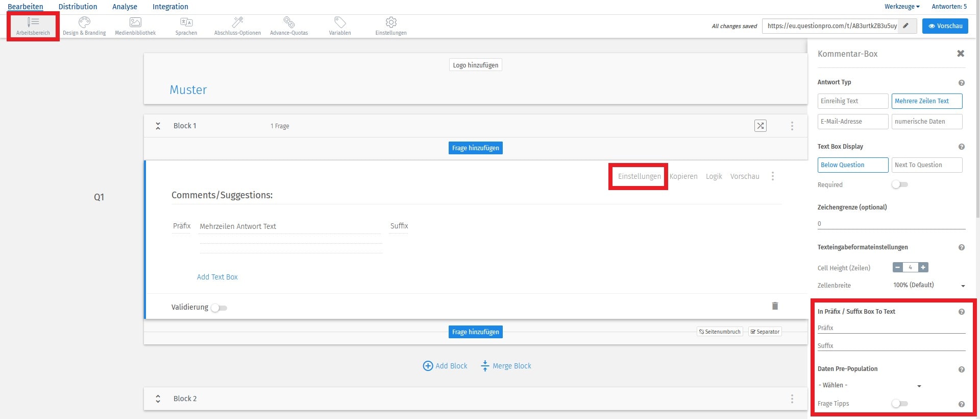Open the question Logik settings

(x=714, y=176)
